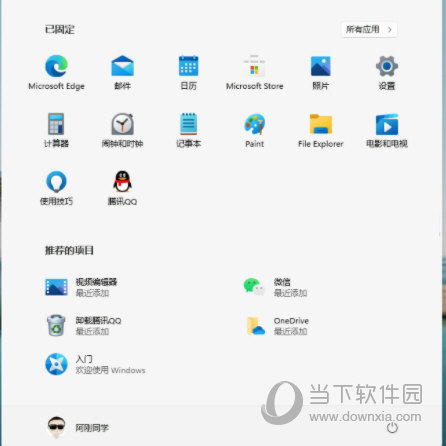
Task: Launch the 照片 photos app
Action: click(320, 72)
